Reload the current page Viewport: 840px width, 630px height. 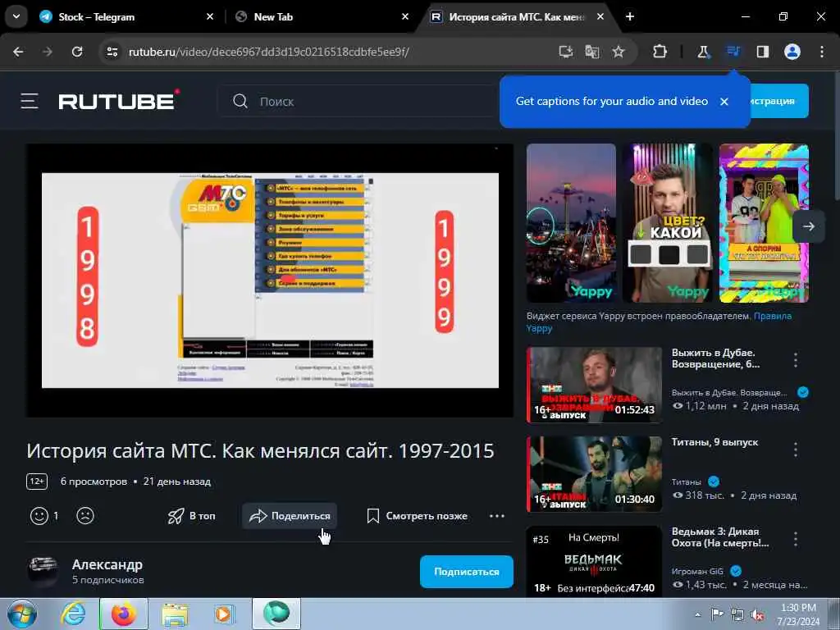click(x=77, y=52)
